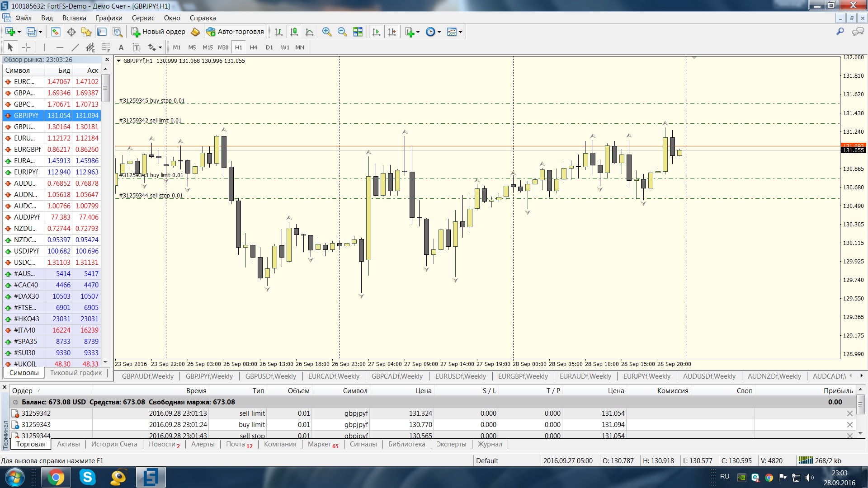The image size is (868, 488).
Task: Select the Fibonacci Retracement tool
Action: (x=106, y=47)
